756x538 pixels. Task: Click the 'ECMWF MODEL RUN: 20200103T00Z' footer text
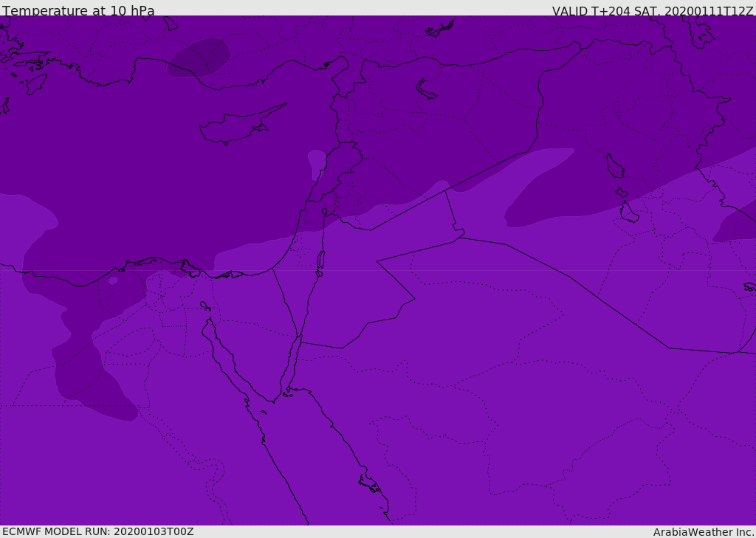point(98,531)
